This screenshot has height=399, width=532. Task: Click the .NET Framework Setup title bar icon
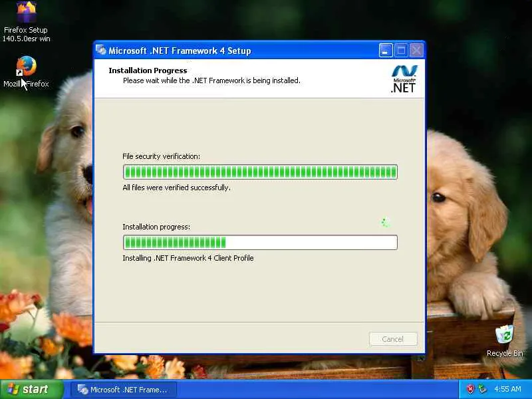click(101, 51)
